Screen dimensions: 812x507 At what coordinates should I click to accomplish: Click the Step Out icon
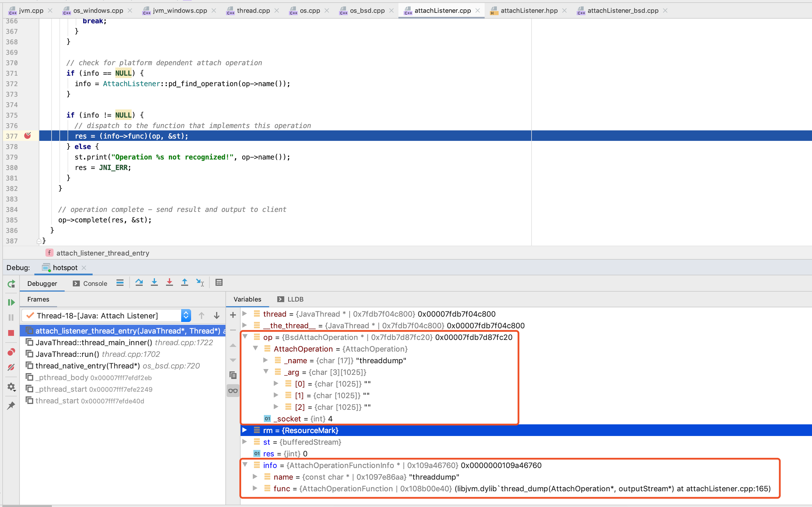185,283
